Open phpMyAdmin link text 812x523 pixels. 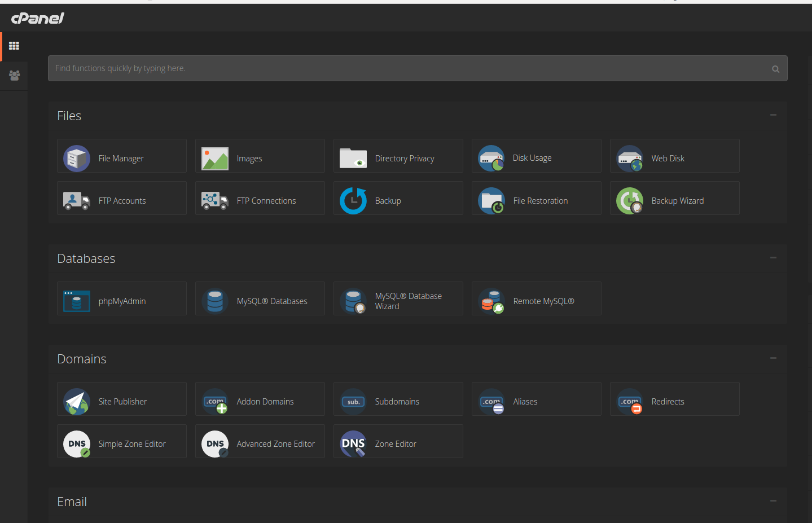(x=122, y=301)
